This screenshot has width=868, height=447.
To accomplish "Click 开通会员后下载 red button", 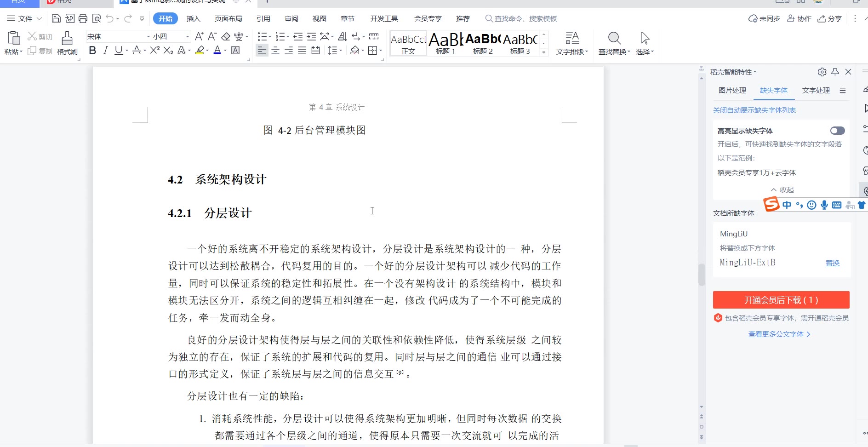I will coord(781,300).
